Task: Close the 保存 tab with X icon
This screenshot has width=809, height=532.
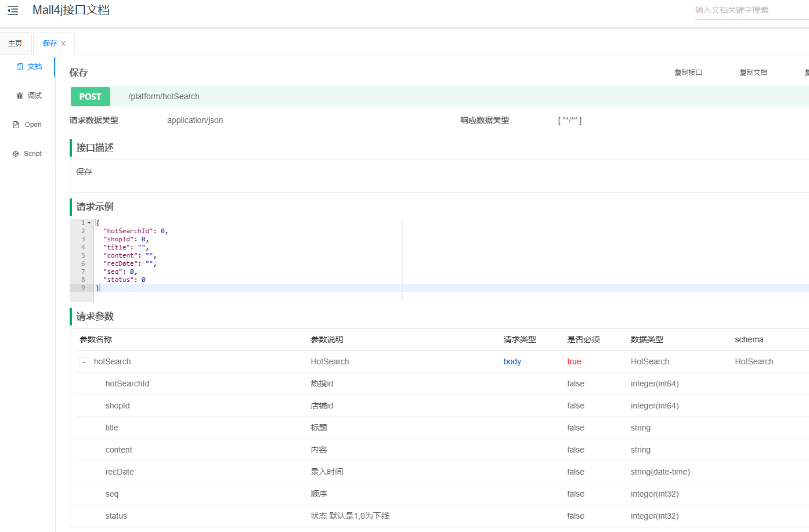Action: (x=63, y=44)
